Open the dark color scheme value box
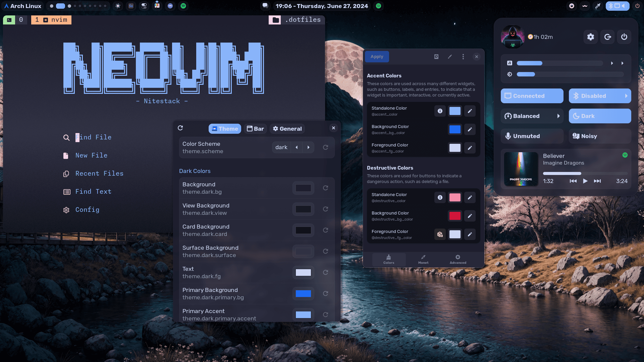 coord(281,147)
